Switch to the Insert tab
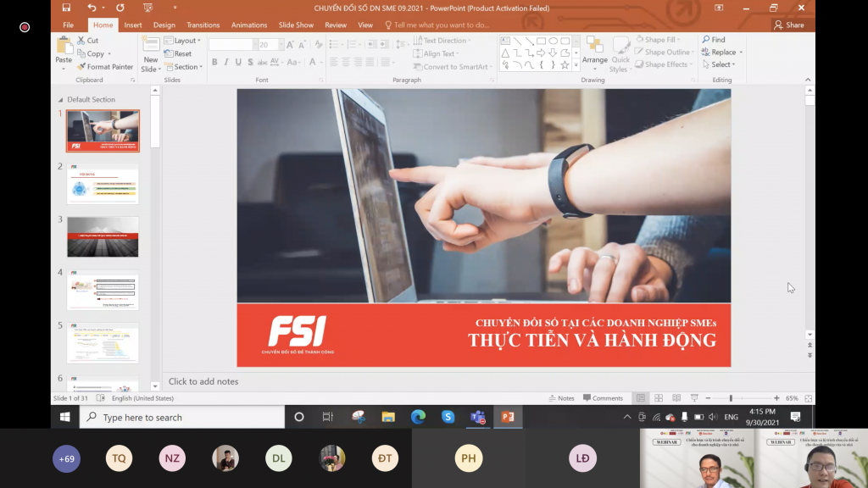Viewport: 868px width, 488px height. [x=133, y=25]
